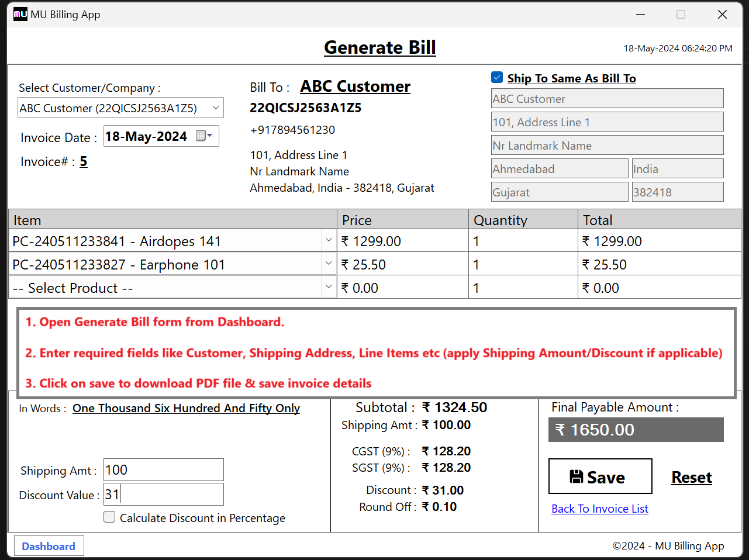Navigate to Dashboard from bottom left
The height and width of the screenshot is (560, 749).
point(49,545)
